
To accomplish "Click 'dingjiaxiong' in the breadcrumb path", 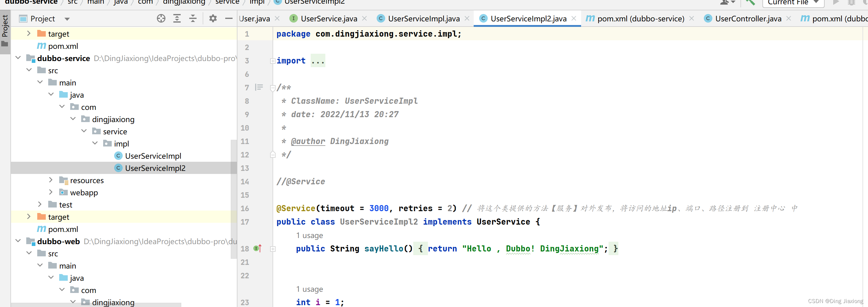I will 184,2.
